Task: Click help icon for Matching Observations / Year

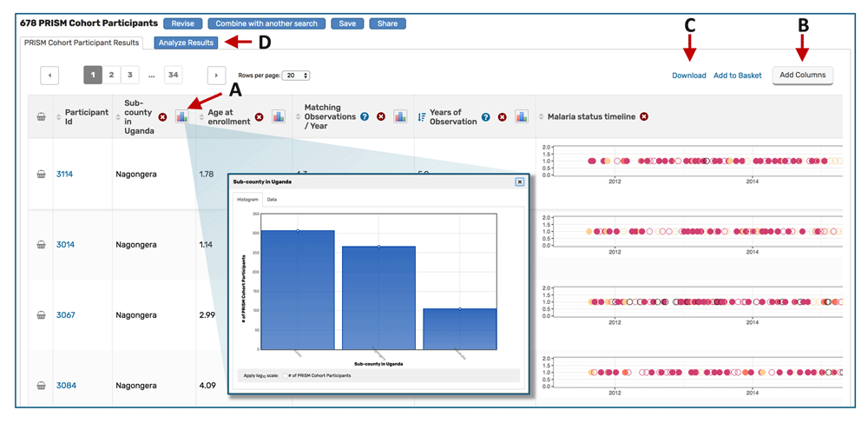Action: [x=365, y=116]
